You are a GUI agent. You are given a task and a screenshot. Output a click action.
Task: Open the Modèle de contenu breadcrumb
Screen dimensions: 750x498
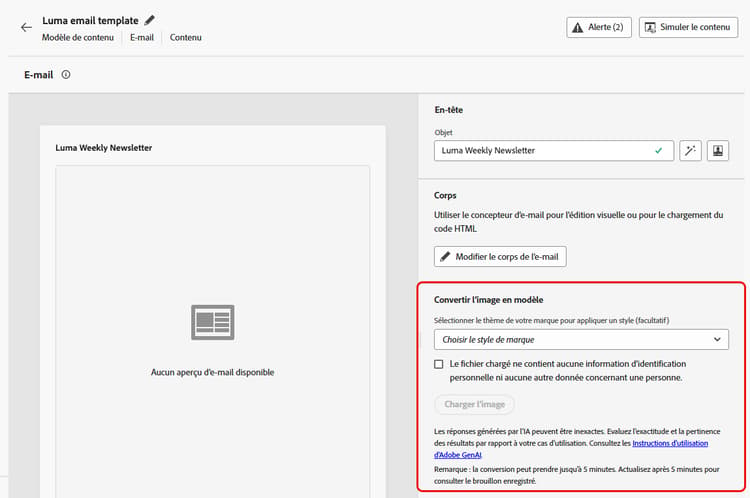pos(78,37)
